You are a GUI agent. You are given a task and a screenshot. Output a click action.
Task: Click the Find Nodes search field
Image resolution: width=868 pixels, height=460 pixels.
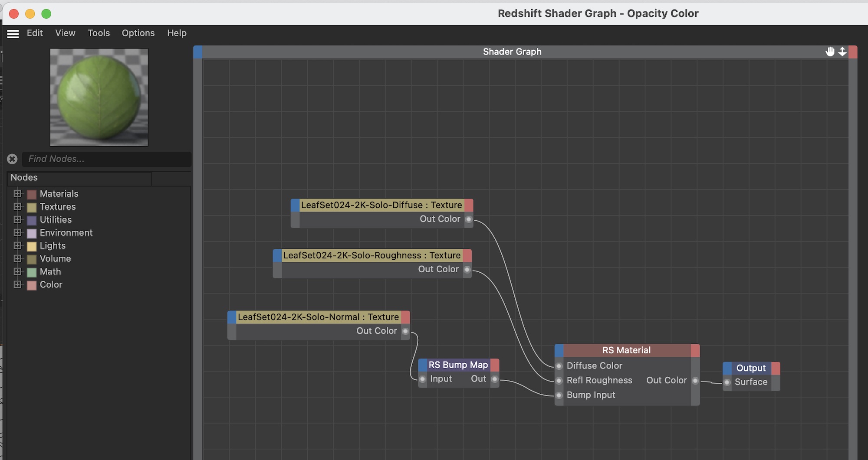106,159
